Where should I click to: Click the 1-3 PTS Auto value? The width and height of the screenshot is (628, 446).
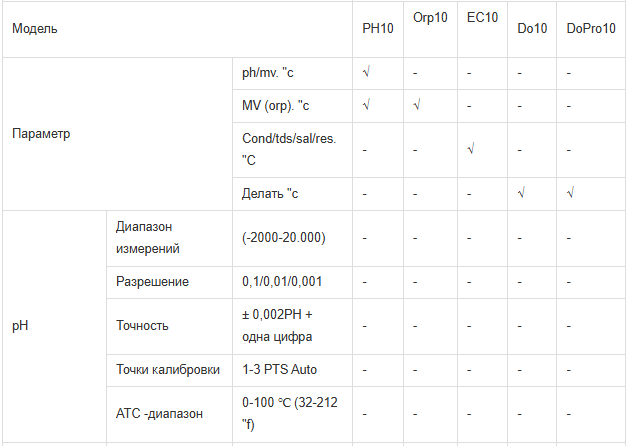click(279, 369)
